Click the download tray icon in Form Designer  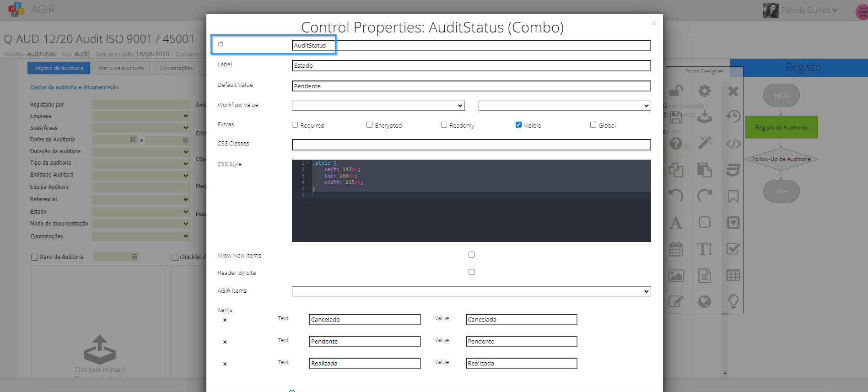pyautogui.click(x=705, y=117)
